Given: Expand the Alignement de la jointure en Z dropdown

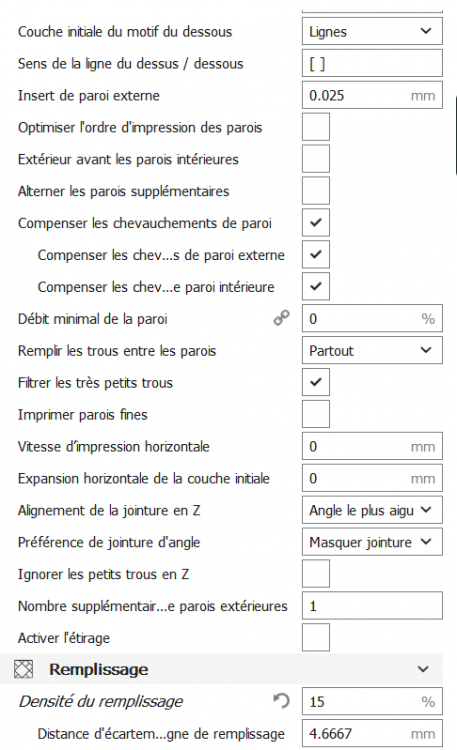Looking at the screenshot, I should tap(372, 510).
